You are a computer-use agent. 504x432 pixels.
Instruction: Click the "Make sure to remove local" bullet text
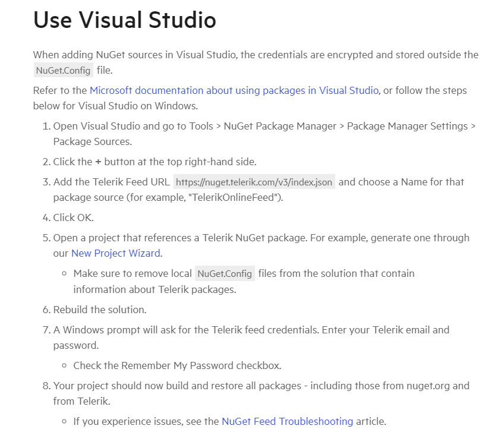coord(134,273)
